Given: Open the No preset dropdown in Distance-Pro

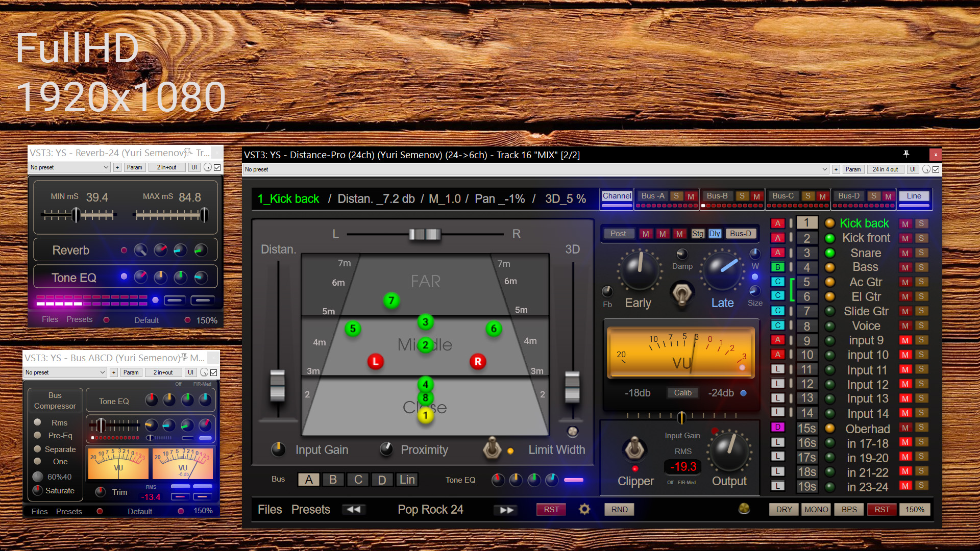Looking at the screenshot, I should (536, 169).
